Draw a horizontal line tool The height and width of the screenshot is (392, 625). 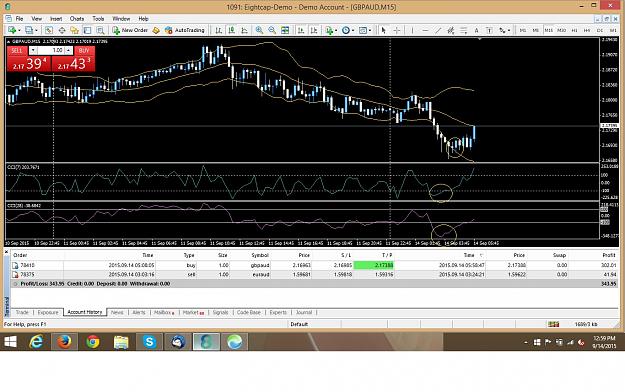coord(425,30)
